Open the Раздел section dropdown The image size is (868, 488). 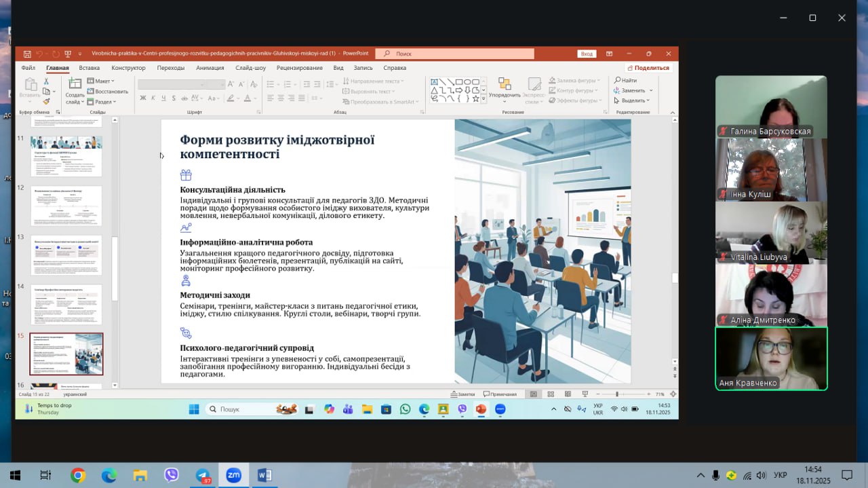point(102,102)
